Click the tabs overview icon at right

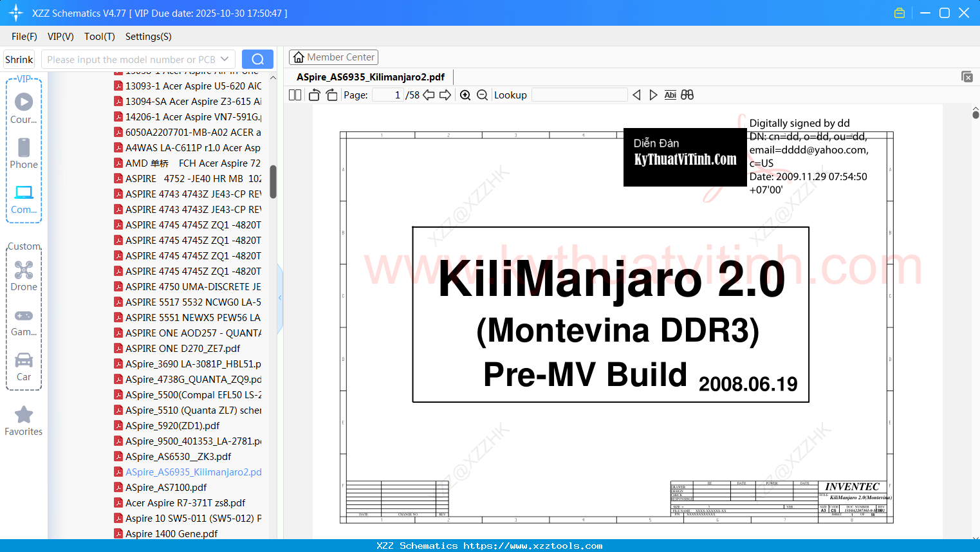(967, 77)
